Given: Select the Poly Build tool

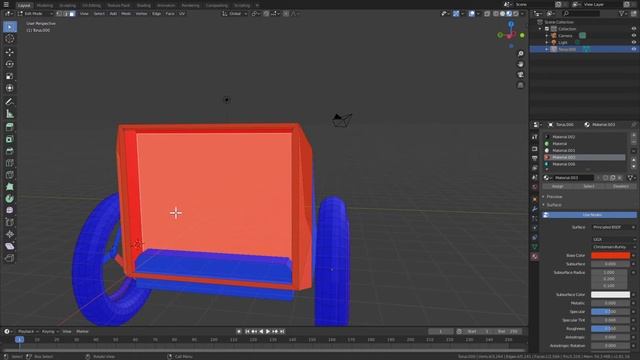Looking at the screenshot, I should (10, 187).
